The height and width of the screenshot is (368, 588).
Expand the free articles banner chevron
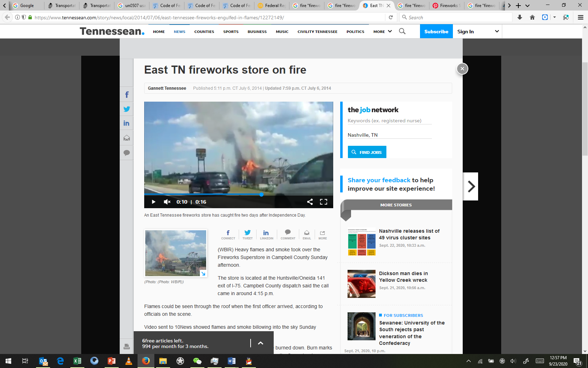[x=260, y=343]
